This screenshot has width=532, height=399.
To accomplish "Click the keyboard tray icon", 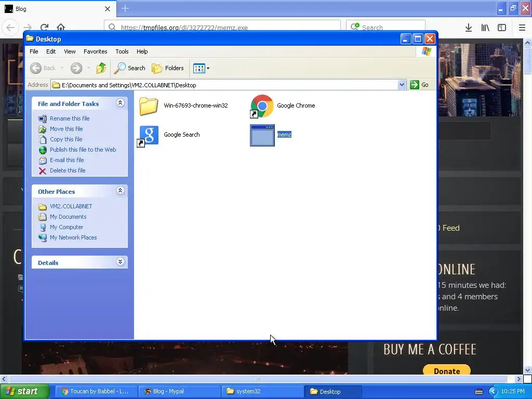I will tap(478, 392).
